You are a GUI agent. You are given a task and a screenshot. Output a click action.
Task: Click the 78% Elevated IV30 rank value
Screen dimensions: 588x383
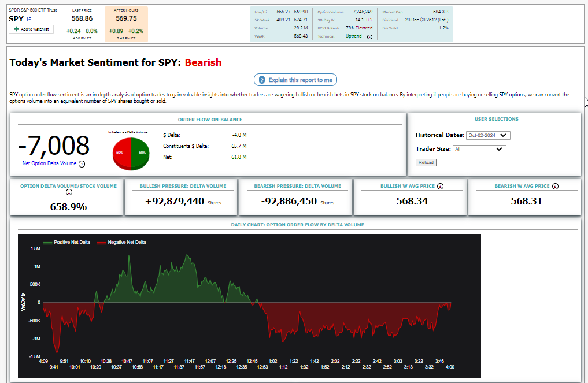coord(359,28)
